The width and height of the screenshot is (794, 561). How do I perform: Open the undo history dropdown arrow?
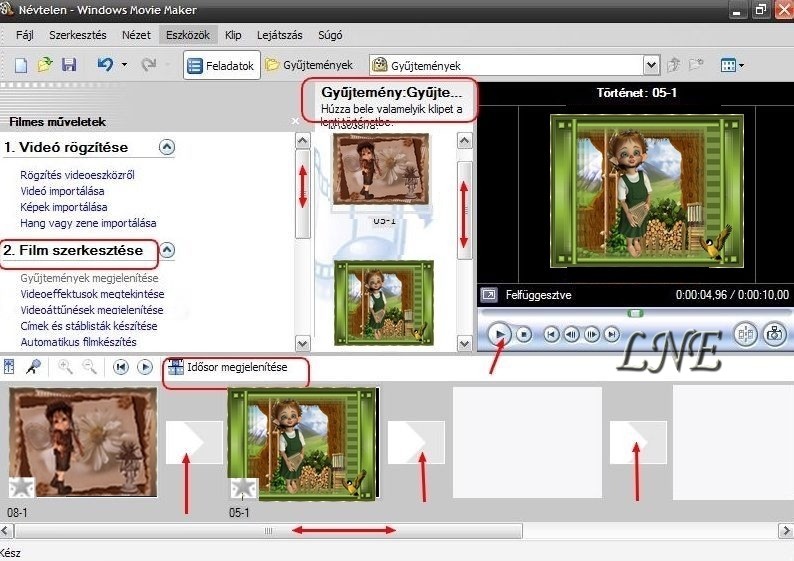coord(124,65)
